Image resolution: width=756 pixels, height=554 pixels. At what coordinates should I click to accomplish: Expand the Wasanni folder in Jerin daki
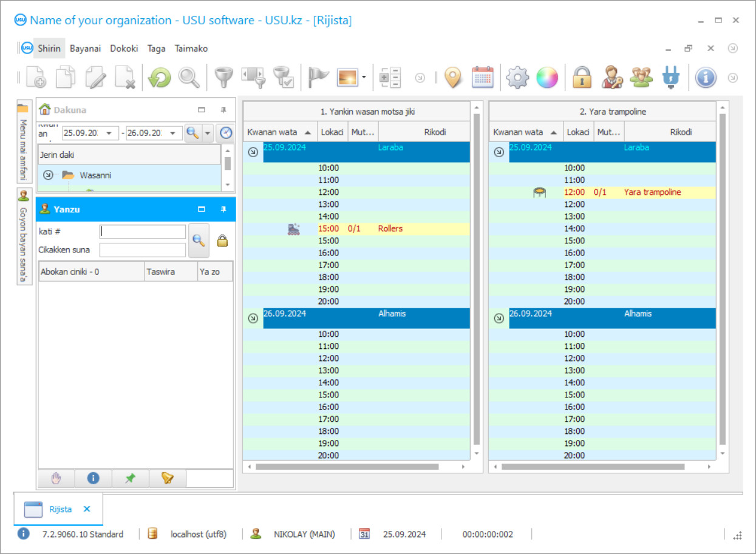click(47, 175)
